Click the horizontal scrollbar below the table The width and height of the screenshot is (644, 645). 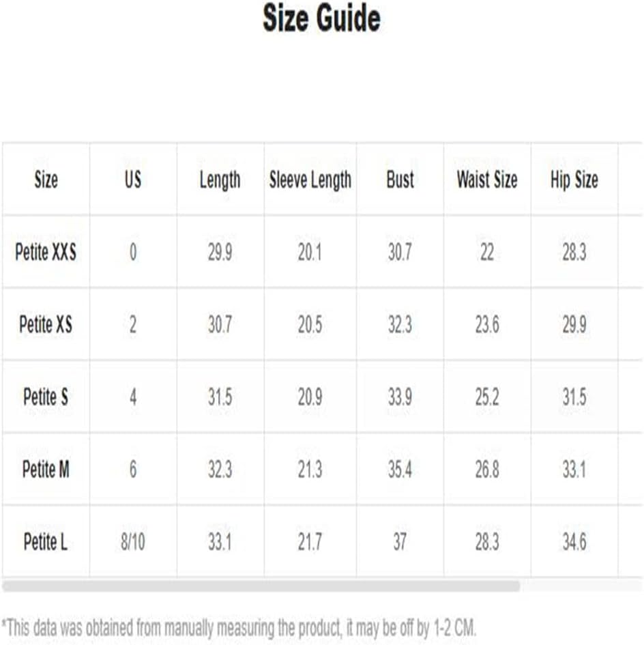pyautogui.click(x=261, y=586)
